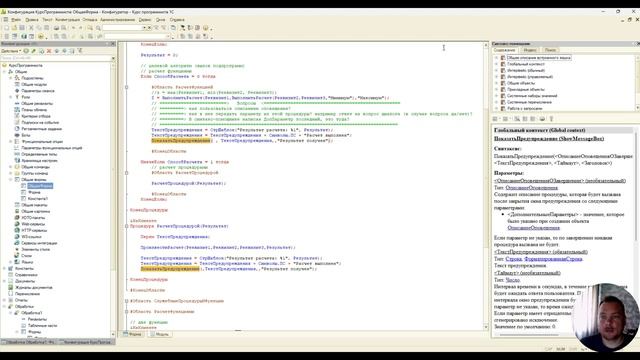
Task: Click the Undo arrow toolbar icon
Action: tap(73, 28)
